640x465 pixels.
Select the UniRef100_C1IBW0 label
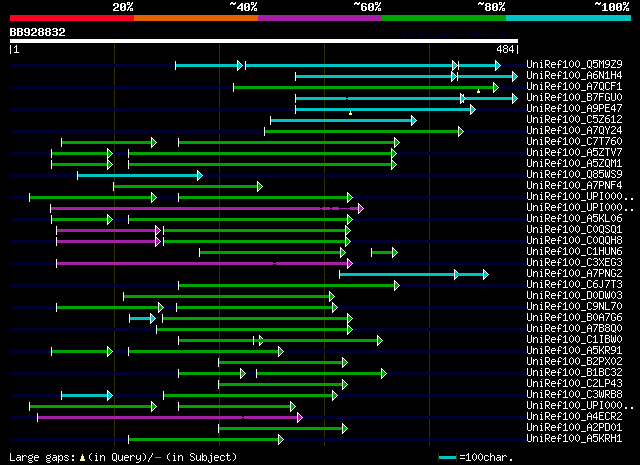coord(574,340)
